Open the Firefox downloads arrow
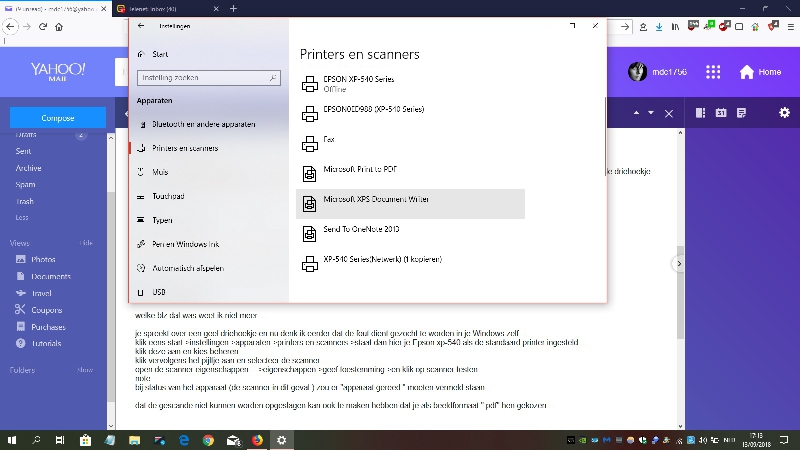Viewport: 800px width, 450px height. (x=659, y=27)
